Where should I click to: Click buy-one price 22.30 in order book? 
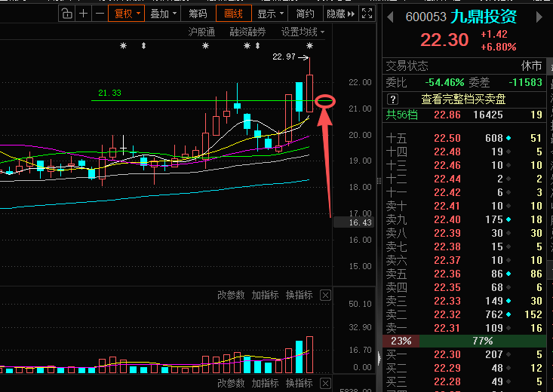[x=447, y=354]
